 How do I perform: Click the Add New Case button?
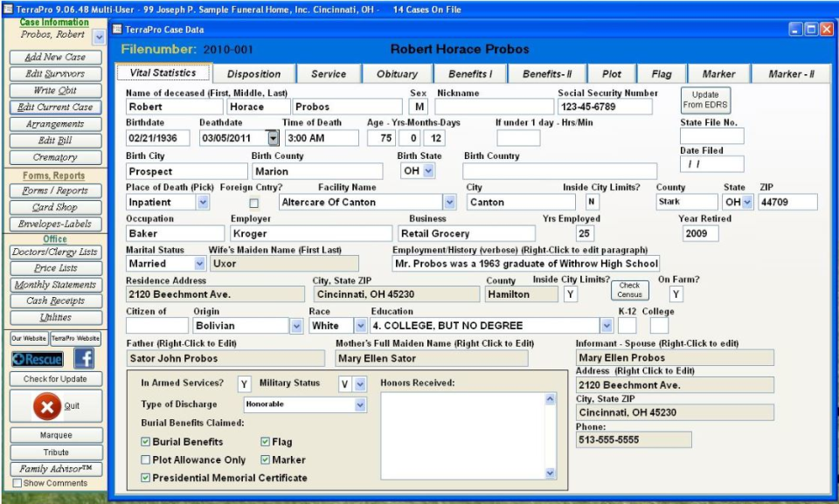pos(56,58)
